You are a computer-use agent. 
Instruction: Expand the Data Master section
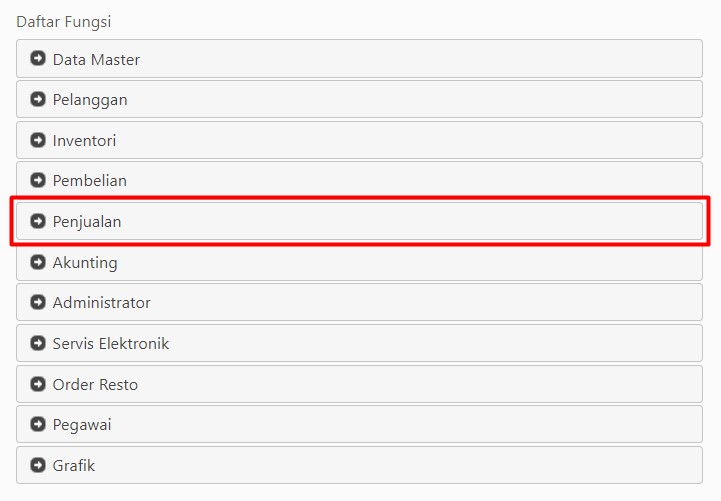tap(359, 58)
